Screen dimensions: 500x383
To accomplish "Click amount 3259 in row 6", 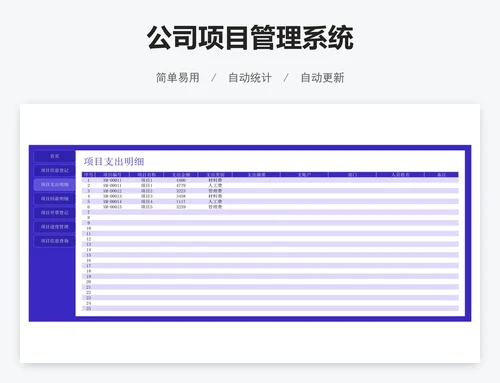I will point(181,207).
